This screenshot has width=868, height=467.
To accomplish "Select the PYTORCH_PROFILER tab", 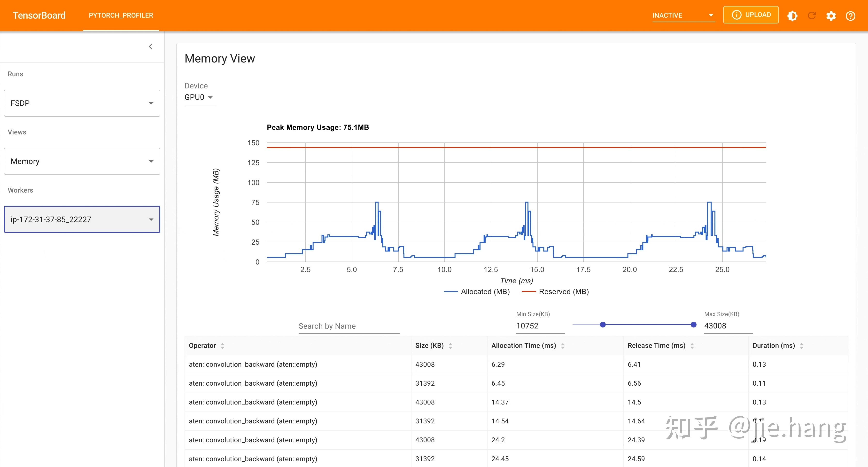I will pyautogui.click(x=121, y=16).
